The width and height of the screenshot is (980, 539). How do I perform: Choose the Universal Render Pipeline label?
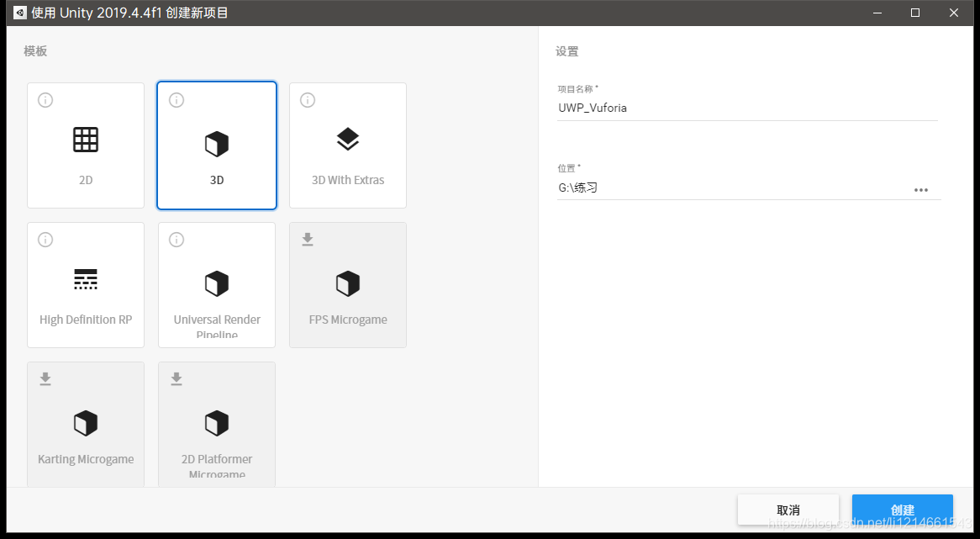217,326
